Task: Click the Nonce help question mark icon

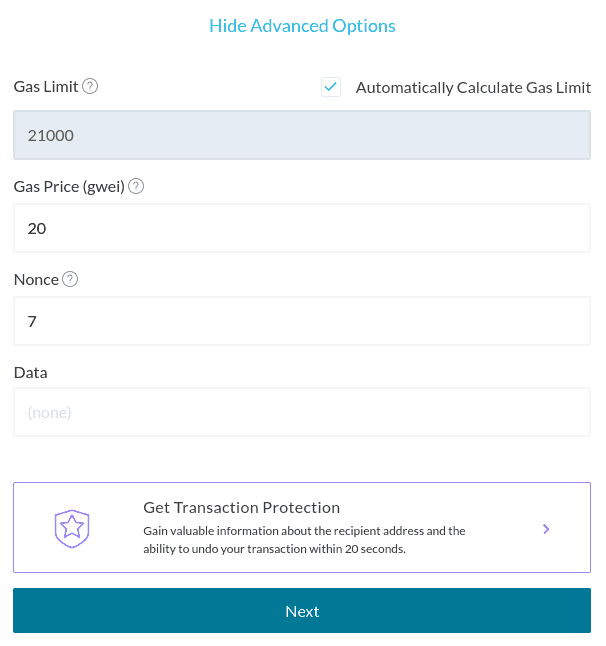Action: tap(70, 279)
